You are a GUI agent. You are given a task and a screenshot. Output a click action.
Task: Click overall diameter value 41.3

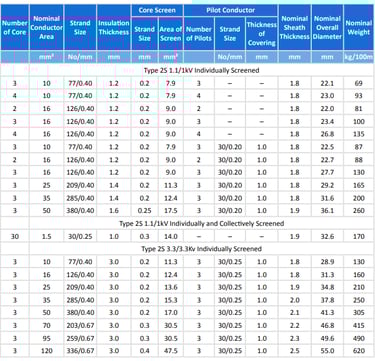tap(327, 313)
